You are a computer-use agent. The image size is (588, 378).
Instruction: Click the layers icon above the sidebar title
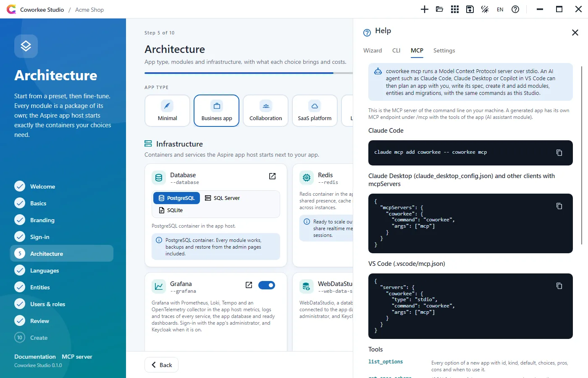pyautogui.click(x=26, y=46)
